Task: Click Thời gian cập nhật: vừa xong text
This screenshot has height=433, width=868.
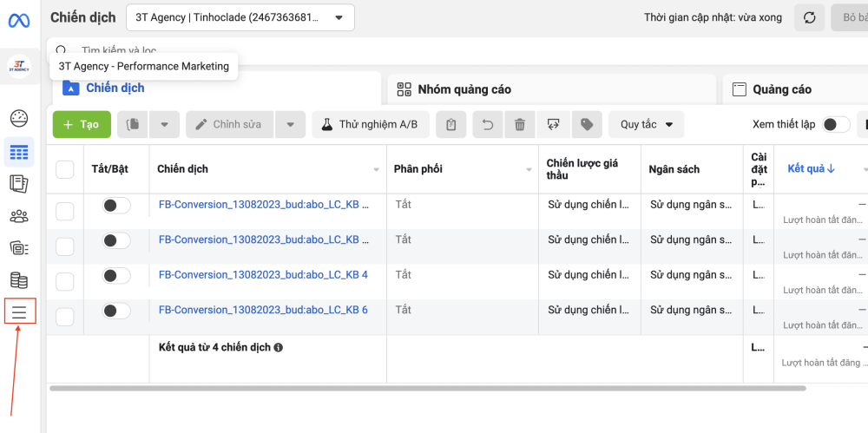Action: tap(713, 17)
